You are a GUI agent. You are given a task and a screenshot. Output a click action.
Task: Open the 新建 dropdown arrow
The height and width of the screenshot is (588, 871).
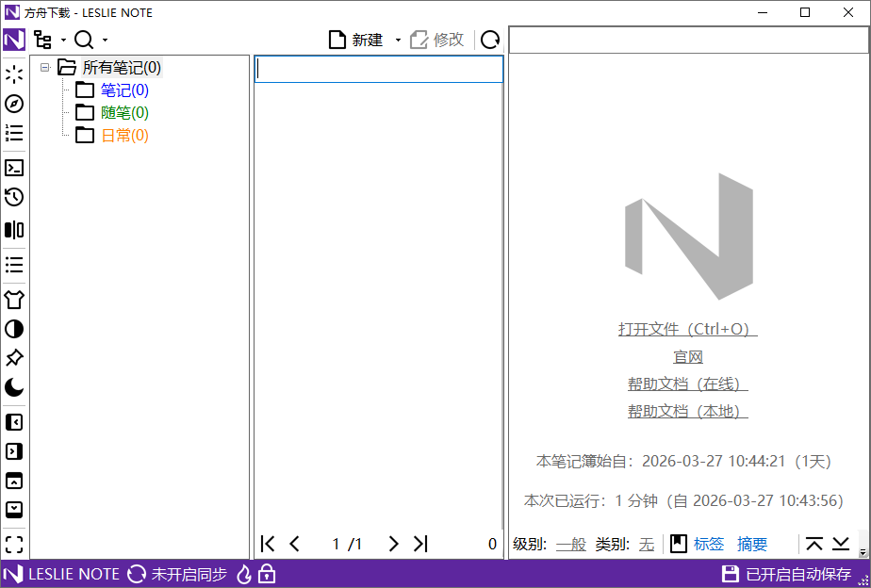click(x=398, y=40)
